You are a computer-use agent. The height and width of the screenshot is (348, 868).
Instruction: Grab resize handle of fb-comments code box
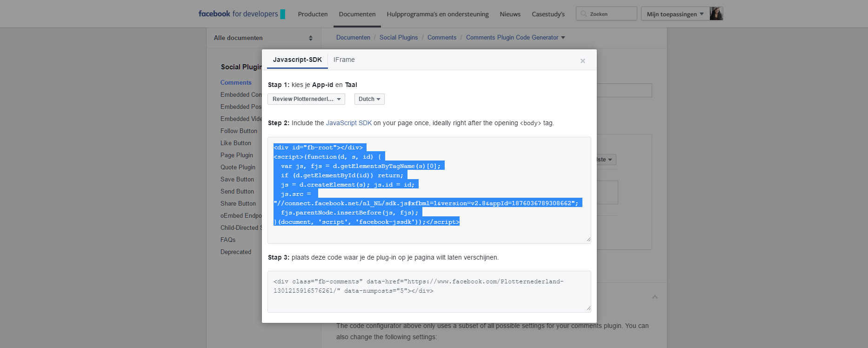tap(588, 308)
